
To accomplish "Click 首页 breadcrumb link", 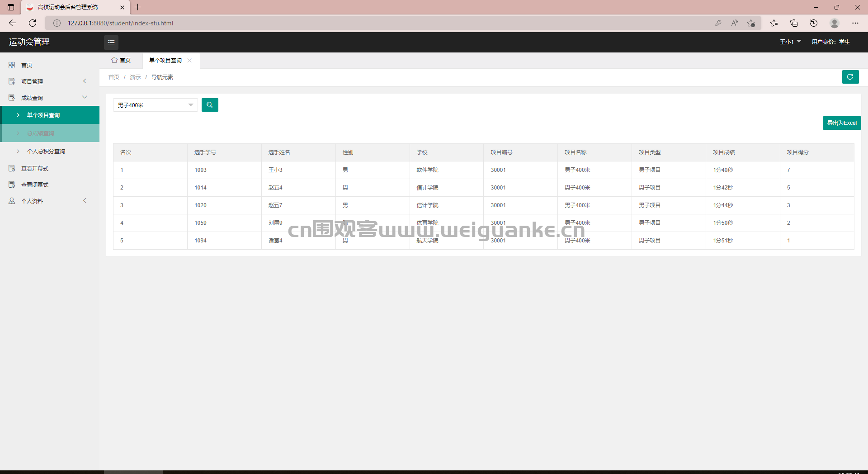I will tap(114, 77).
